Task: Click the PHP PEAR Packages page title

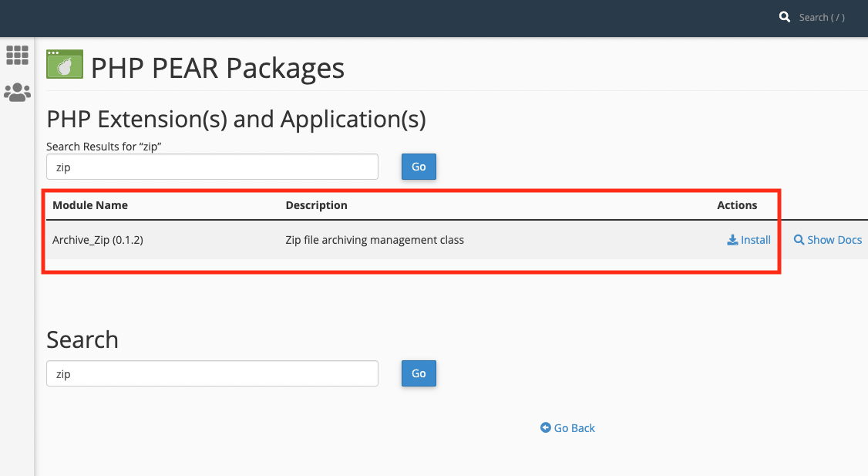Action: point(217,68)
